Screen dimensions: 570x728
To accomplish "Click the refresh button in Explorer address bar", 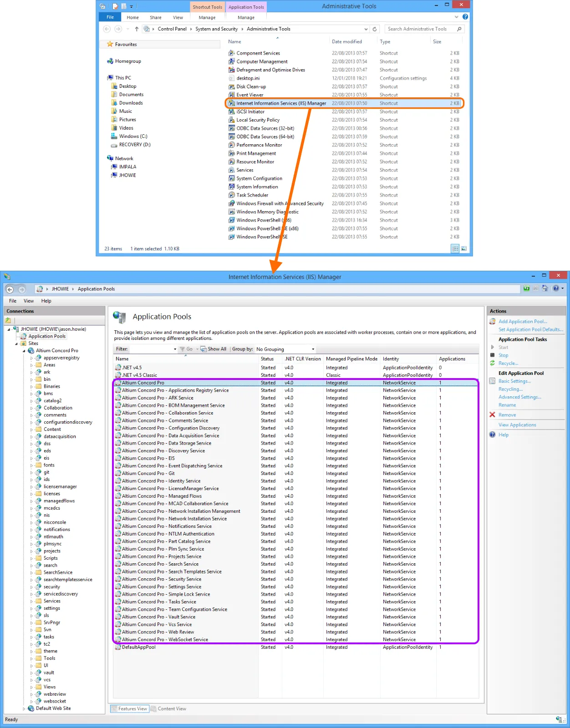I will 375,29.
